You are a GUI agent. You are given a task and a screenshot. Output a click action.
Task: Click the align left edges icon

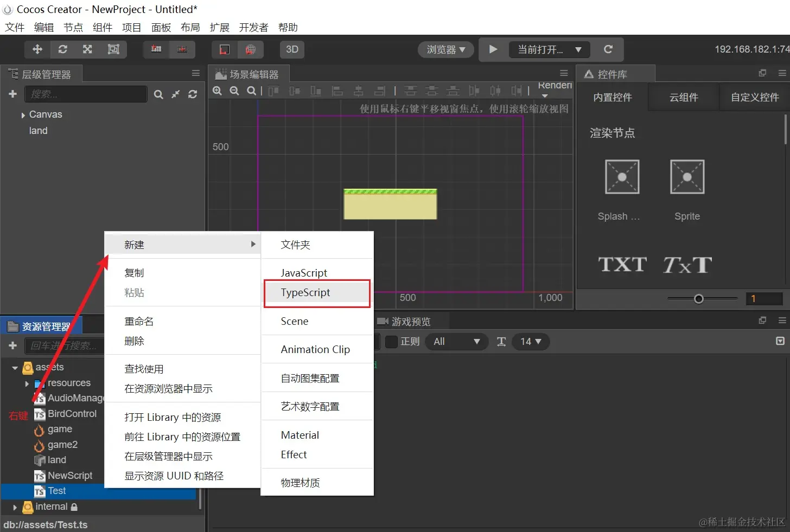click(337, 91)
